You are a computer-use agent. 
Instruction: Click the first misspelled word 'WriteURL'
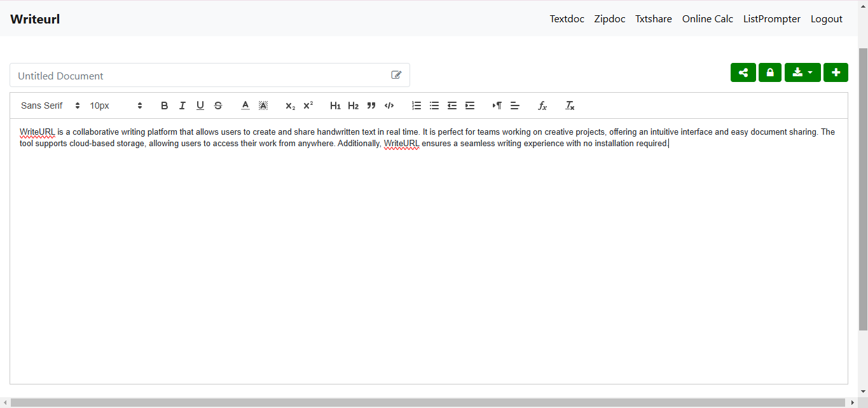38,132
